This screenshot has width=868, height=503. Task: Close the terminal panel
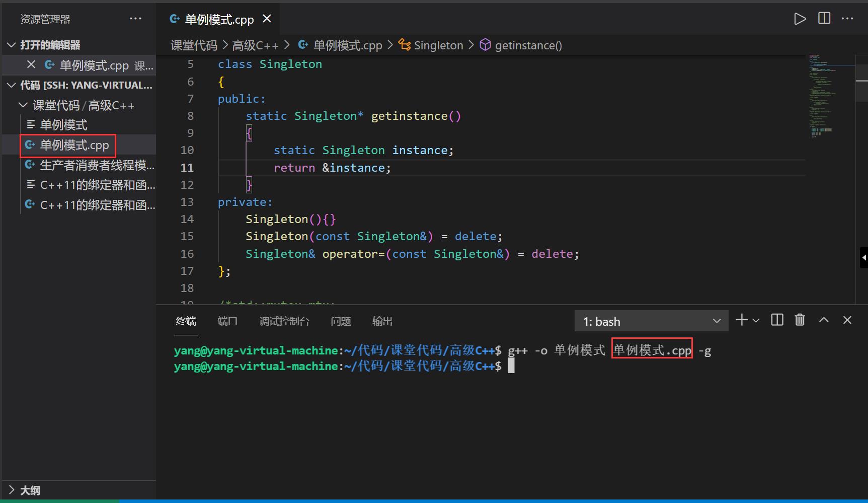coord(847,320)
